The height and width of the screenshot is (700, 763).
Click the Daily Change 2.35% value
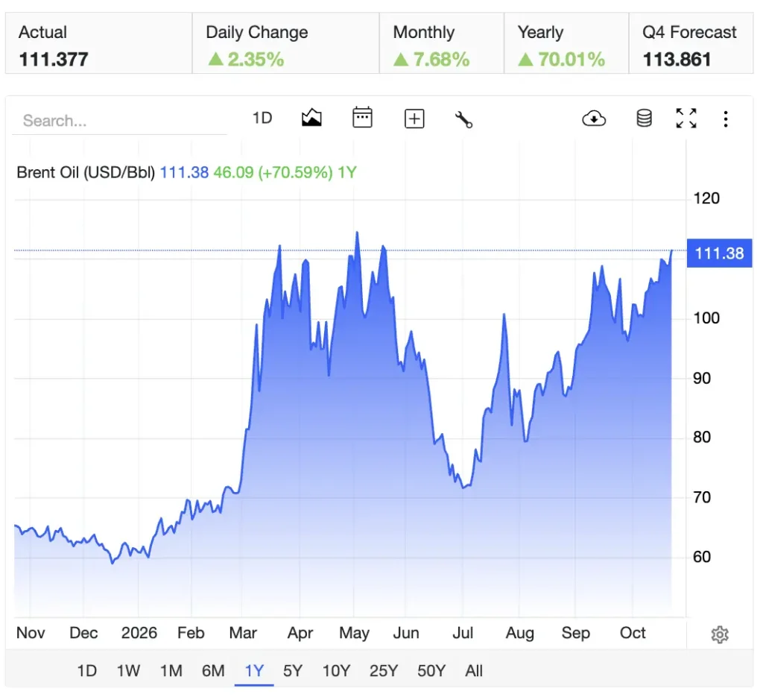tap(246, 60)
